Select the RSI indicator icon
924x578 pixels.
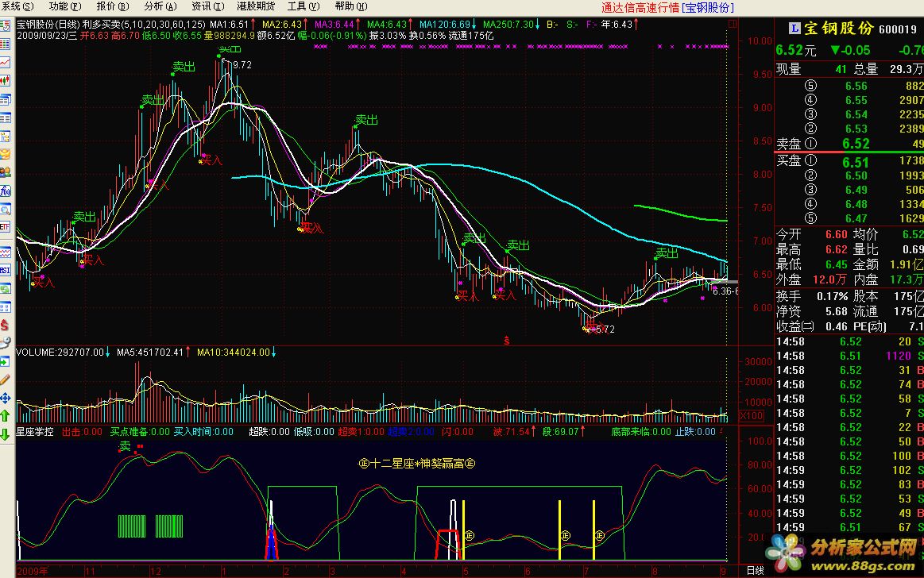coord(5,271)
